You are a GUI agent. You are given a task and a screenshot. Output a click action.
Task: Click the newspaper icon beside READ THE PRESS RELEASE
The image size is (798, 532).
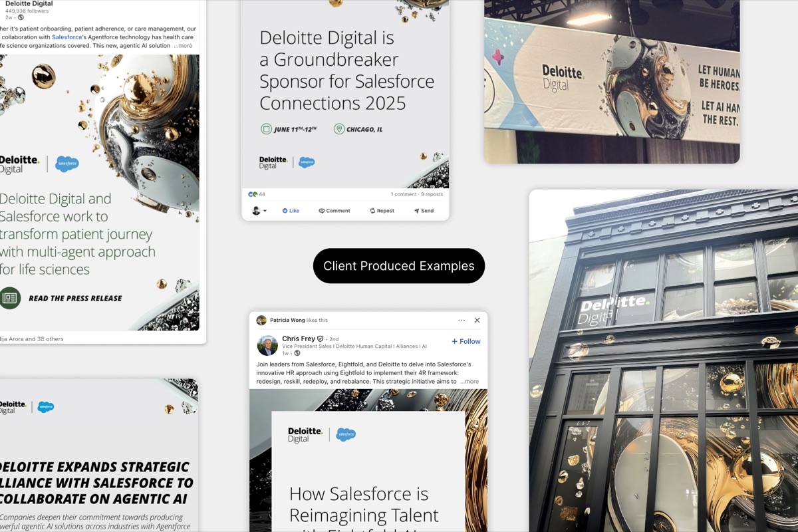coord(10,298)
